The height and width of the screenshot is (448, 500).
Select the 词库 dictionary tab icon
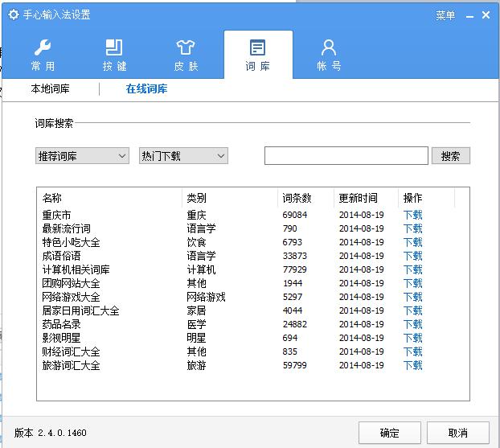pyautogui.click(x=258, y=55)
